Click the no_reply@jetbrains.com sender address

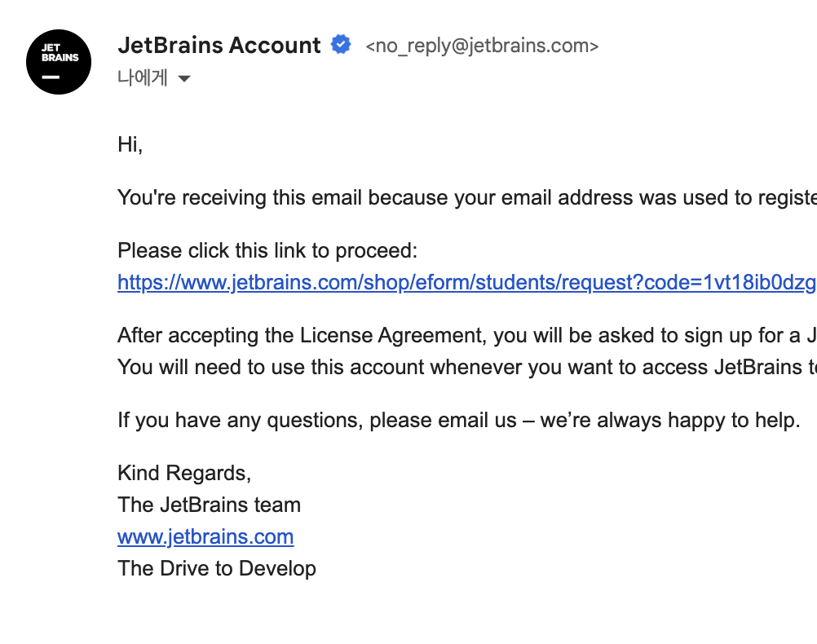[x=483, y=46]
